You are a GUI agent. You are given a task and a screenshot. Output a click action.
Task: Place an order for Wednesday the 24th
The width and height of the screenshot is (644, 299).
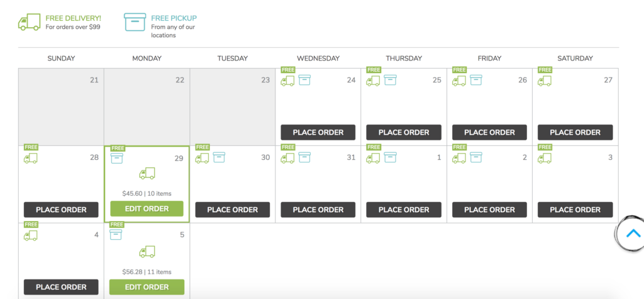pyautogui.click(x=318, y=132)
